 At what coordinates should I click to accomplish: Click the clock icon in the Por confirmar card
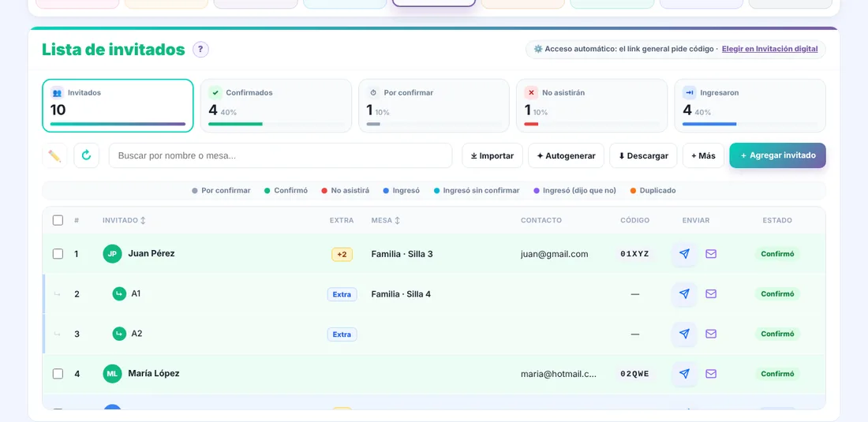(373, 93)
